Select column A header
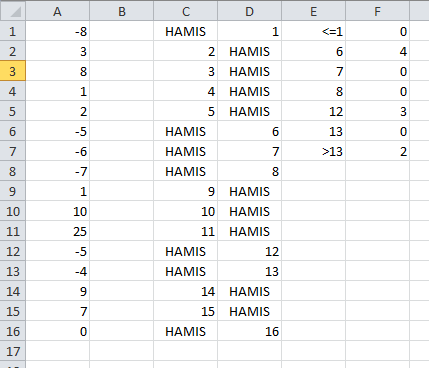Screen dimensions: 429x368 pyautogui.click(x=58, y=11)
